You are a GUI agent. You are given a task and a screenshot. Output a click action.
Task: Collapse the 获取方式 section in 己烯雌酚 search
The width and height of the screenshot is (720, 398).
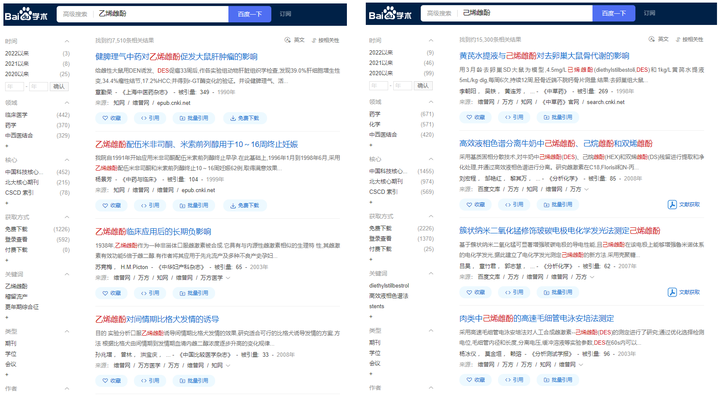point(431,216)
